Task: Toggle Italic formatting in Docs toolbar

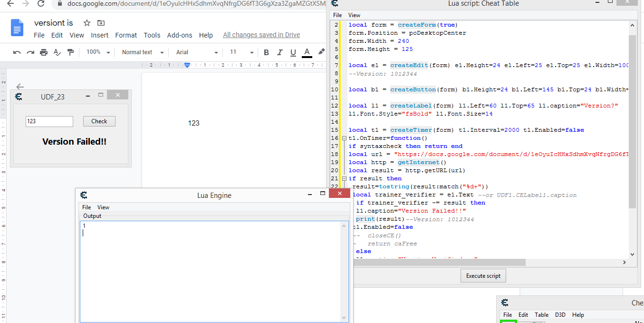Action: click(279, 52)
